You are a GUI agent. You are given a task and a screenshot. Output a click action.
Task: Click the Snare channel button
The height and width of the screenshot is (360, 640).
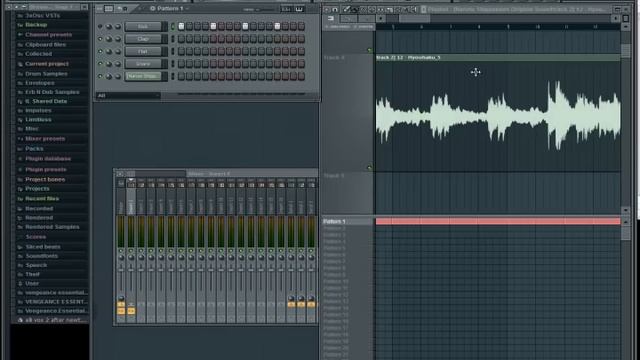pos(143,64)
